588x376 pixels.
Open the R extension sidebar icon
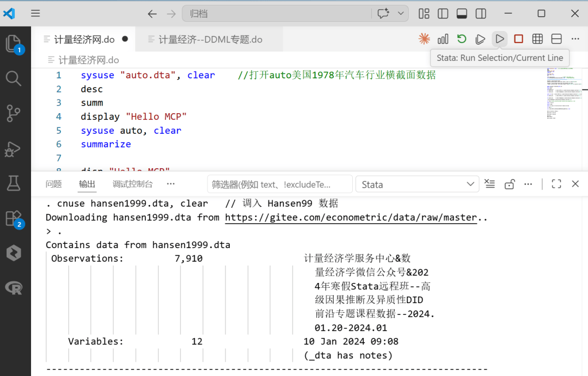[x=14, y=288]
